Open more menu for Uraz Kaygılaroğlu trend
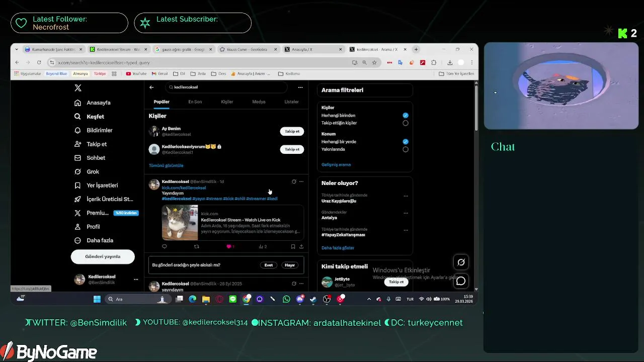The height and width of the screenshot is (362, 644). pyautogui.click(x=406, y=196)
